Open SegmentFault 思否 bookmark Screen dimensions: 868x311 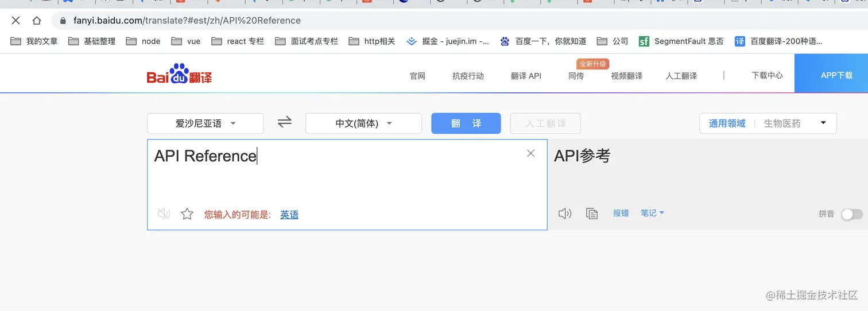pyautogui.click(x=681, y=41)
